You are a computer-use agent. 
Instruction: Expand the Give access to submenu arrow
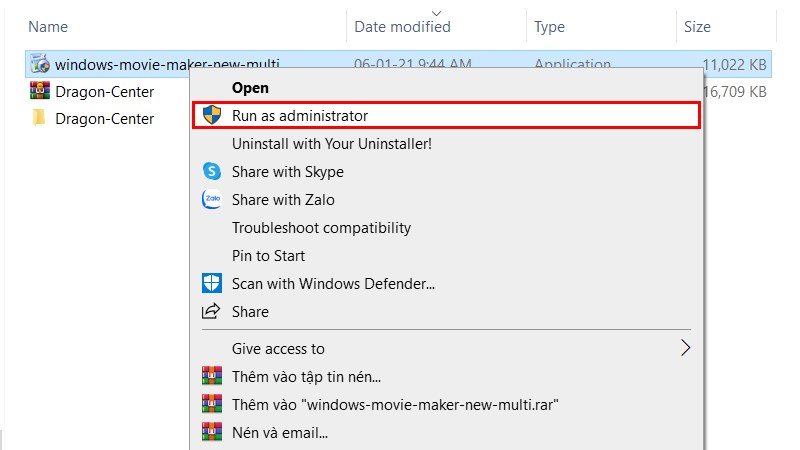[685, 349]
